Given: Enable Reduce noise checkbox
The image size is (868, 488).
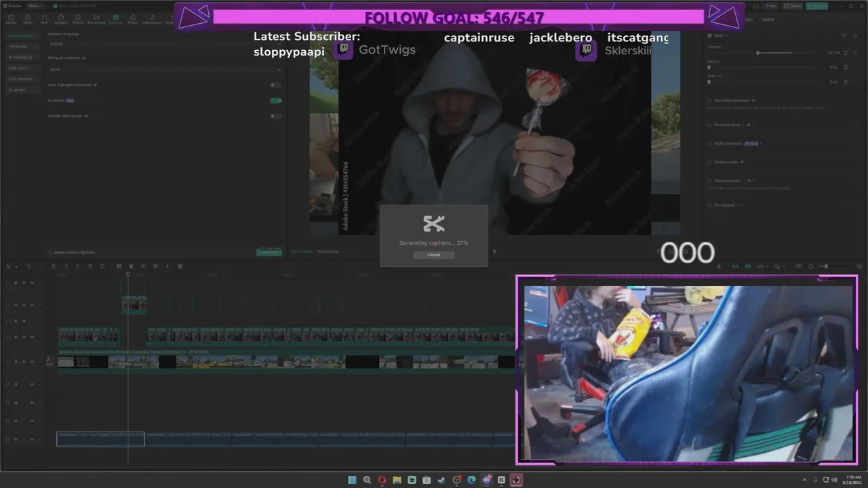Looking at the screenshot, I should [709, 162].
